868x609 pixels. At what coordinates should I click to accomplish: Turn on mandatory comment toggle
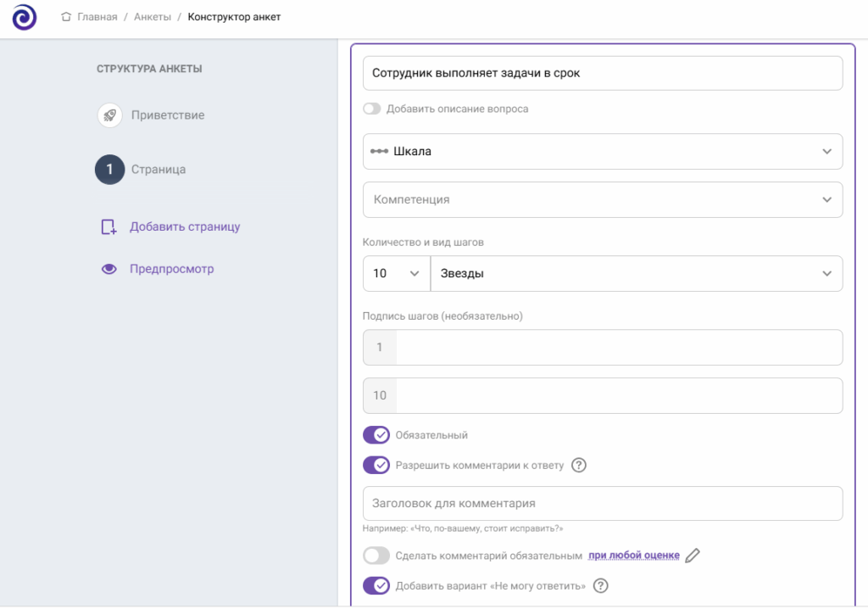point(376,556)
